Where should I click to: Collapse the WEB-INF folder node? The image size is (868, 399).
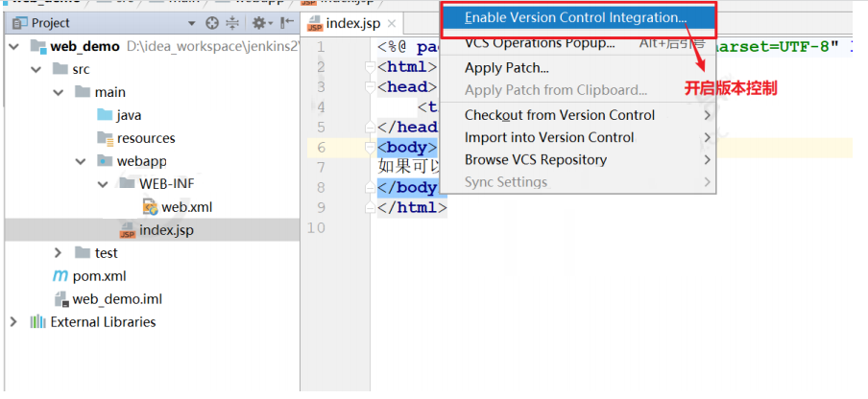pyautogui.click(x=103, y=184)
